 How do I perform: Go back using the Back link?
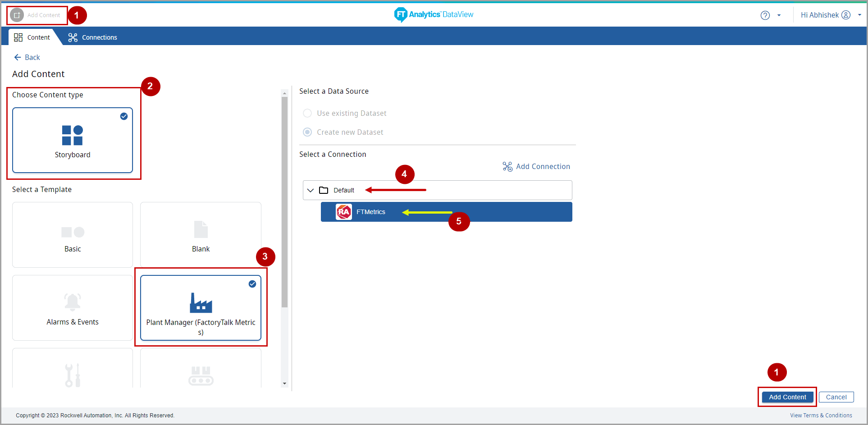27,57
